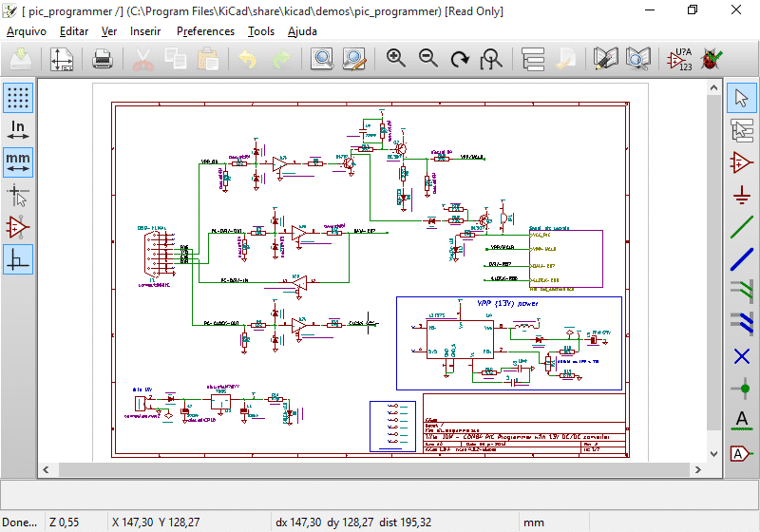Viewport: 760px width, 532px height.
Task: Select the Place junction tool
Action: 742,389
